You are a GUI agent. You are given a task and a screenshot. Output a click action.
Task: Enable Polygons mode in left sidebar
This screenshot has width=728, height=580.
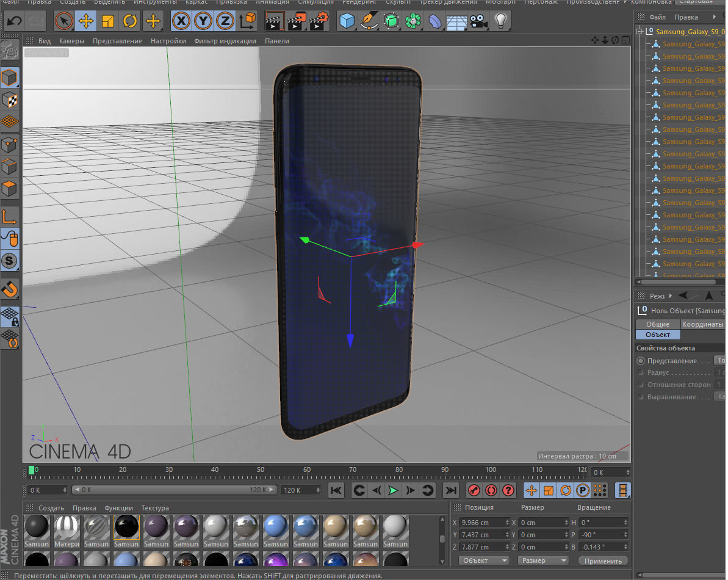tap(10, 189)
